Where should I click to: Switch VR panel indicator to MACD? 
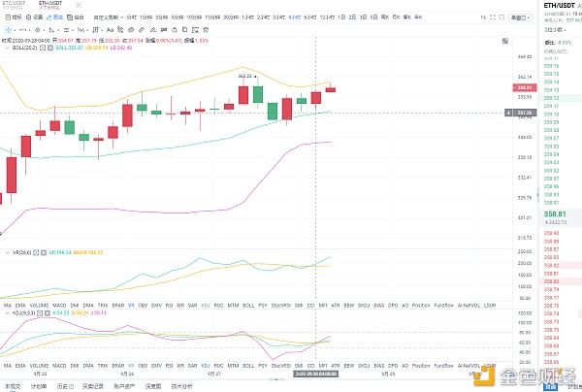[59, 305]
